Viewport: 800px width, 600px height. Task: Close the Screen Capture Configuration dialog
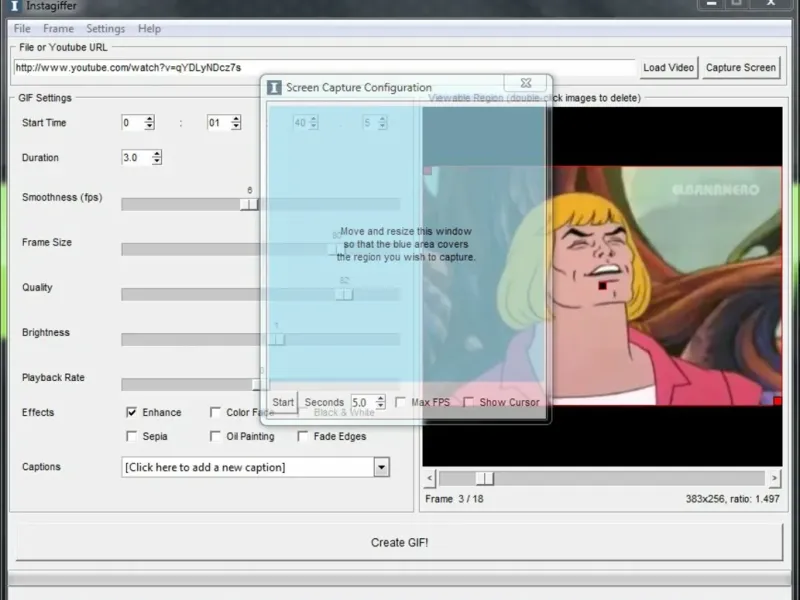tap(526, 83)
